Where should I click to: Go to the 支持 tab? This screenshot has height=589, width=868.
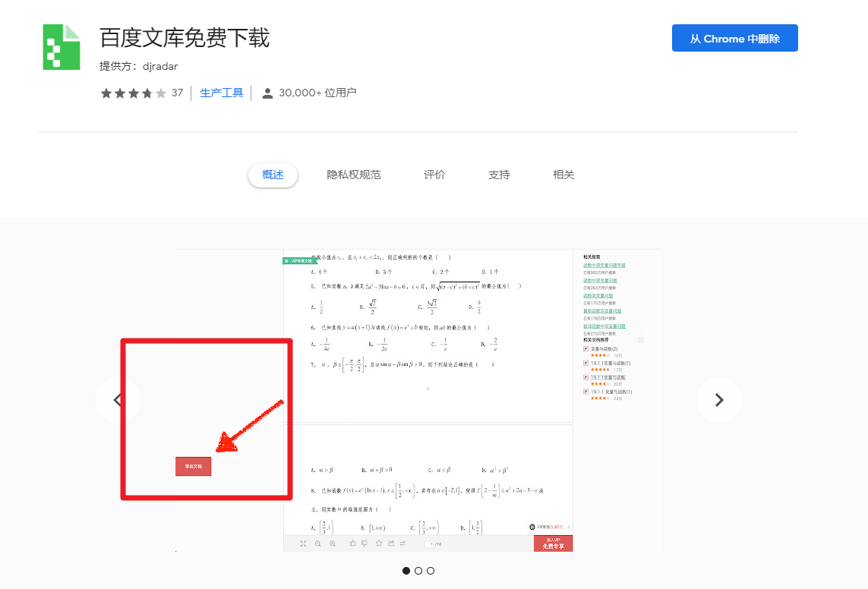pos(499,175)
